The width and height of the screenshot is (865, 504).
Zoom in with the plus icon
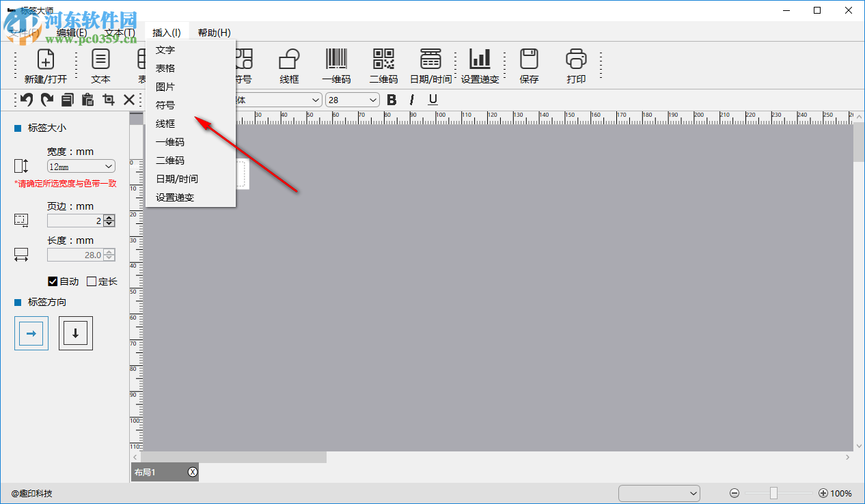coord(823,493)
